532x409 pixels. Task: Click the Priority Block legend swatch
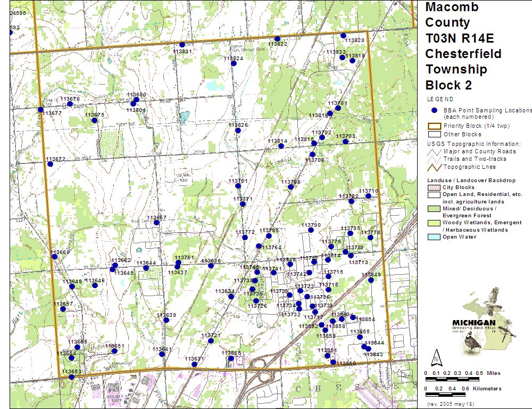click(434, 126)
